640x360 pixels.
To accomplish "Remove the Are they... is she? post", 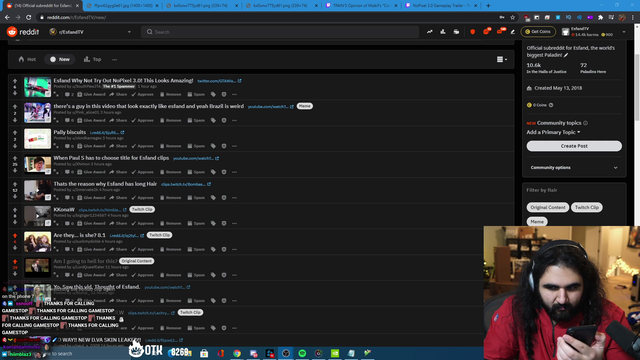I will pos(170,249).
